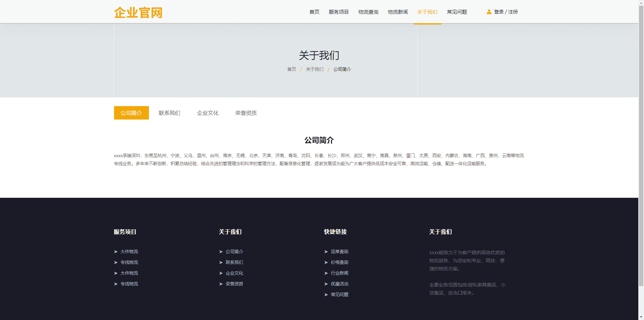Screen dimensions: 644x320
Task: Open 常见问题 in the top navigation
Action: [x=457, y=12]
